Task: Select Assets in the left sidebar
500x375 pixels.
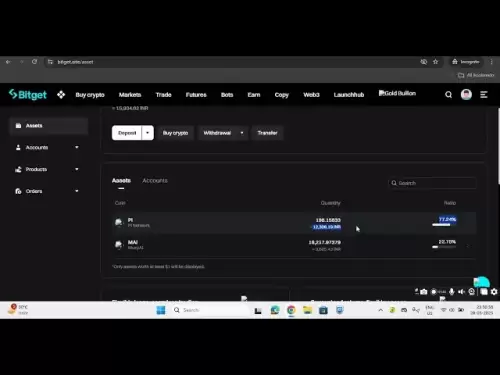Action: click(x=48, y=126)
